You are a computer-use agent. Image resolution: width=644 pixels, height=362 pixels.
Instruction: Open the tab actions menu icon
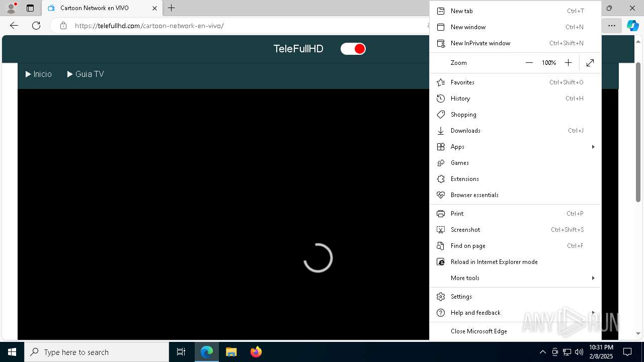pos(30,8)
